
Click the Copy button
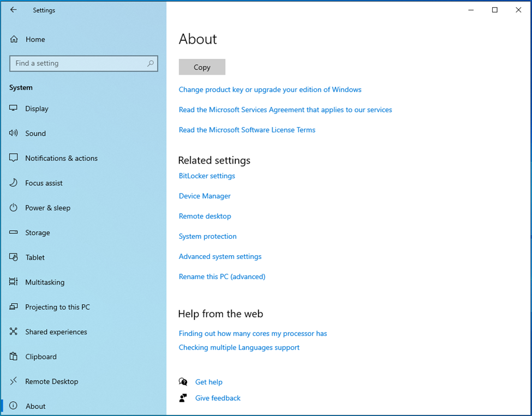coord(202,67)
